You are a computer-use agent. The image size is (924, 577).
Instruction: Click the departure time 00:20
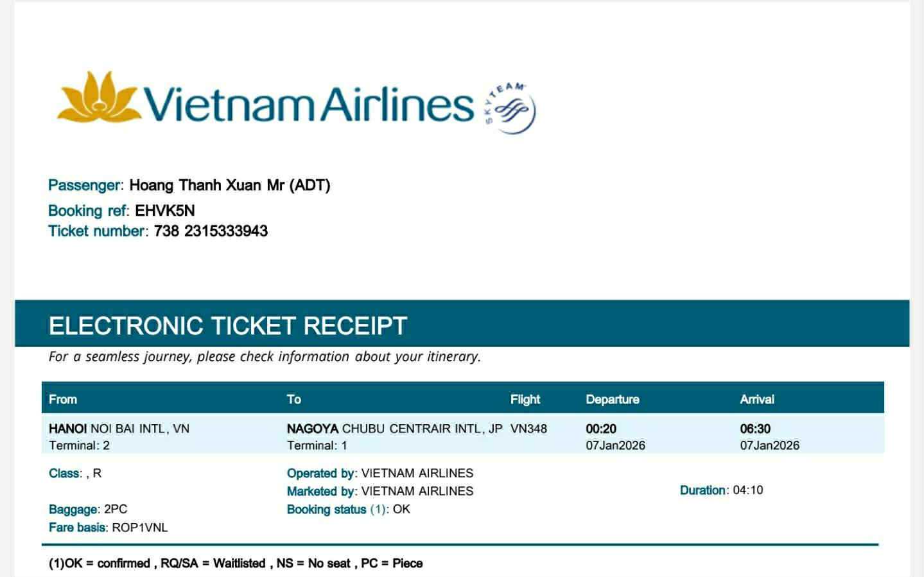click(601, 429)
